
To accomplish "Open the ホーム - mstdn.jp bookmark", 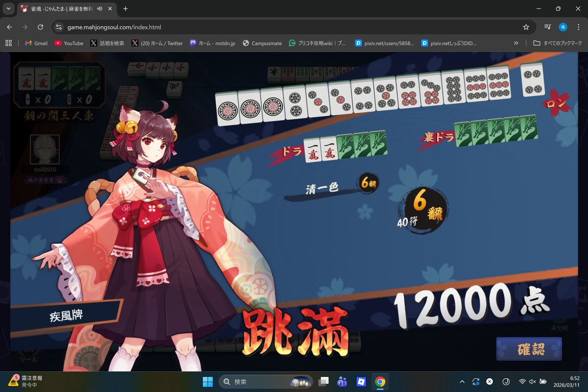I will click(212, 43).
